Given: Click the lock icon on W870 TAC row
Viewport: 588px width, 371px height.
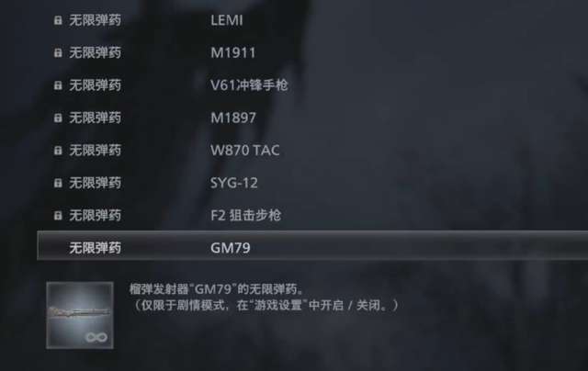Looking at the screenshot, I should click(x=58, y=151).
